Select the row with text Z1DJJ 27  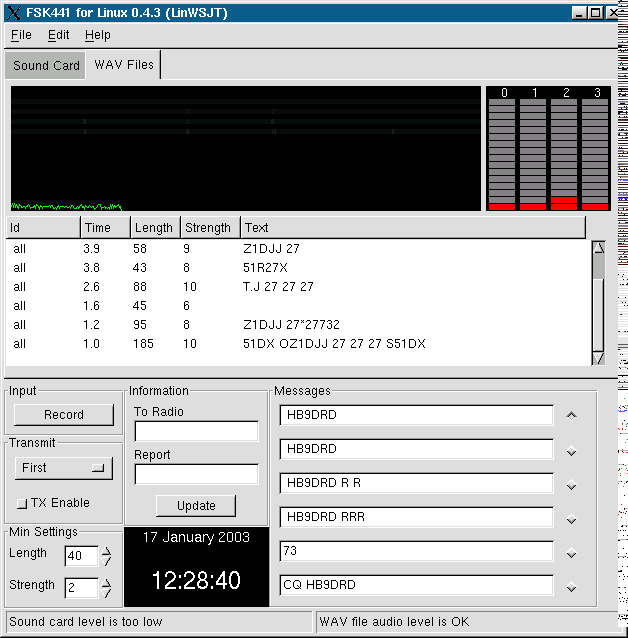[298, 249]
